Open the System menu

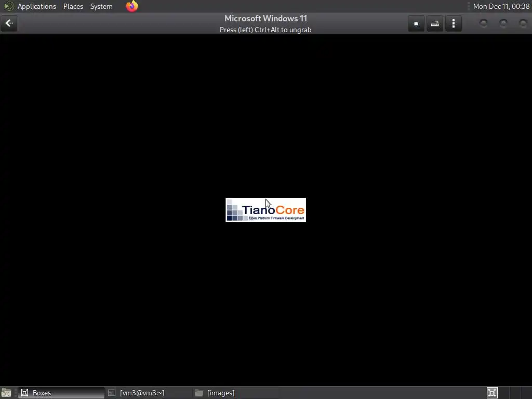[101, 6]
